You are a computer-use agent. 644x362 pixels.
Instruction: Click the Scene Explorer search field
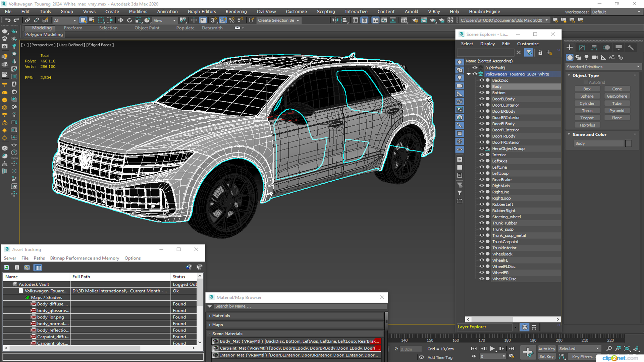coord(486,53)
